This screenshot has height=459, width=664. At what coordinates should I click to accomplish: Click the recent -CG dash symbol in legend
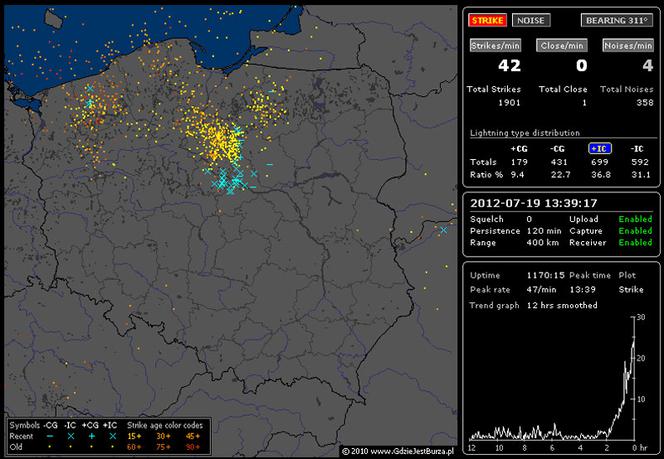(x=50, y=436)
